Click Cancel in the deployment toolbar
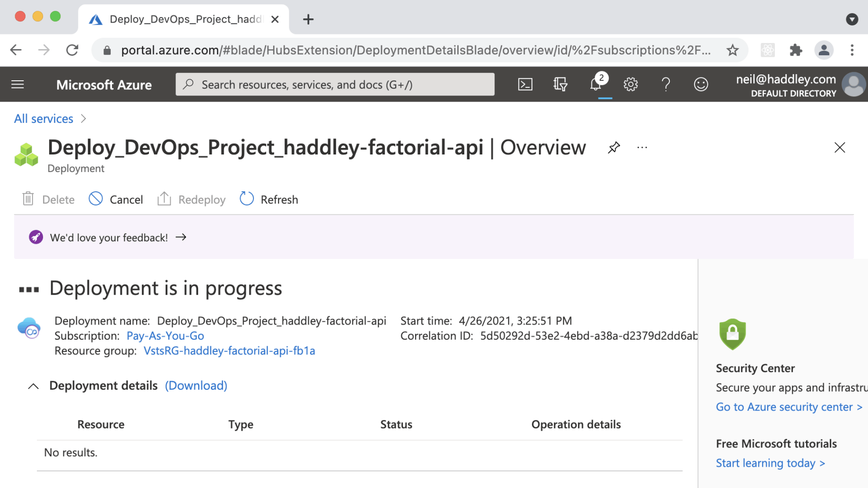Viewport: 868px width, 488px height. click(x=116, y=199)
